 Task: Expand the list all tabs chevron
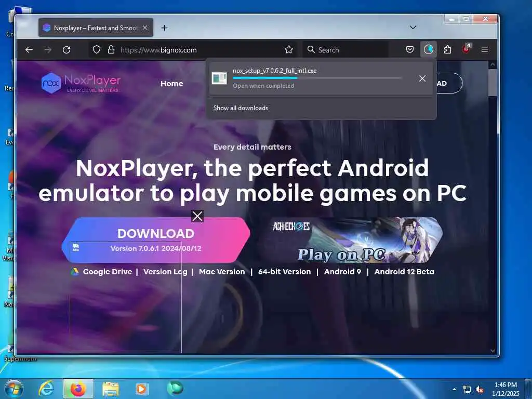[413, 28]
